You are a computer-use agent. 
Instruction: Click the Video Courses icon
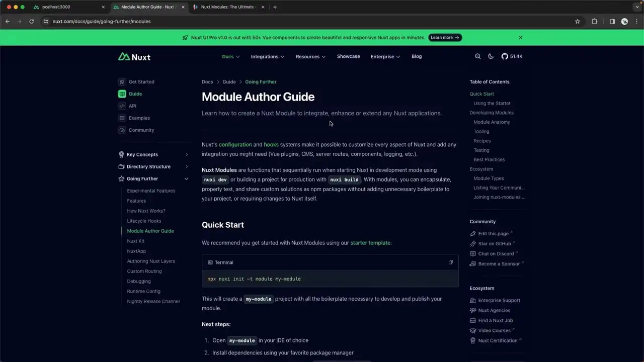473,330
